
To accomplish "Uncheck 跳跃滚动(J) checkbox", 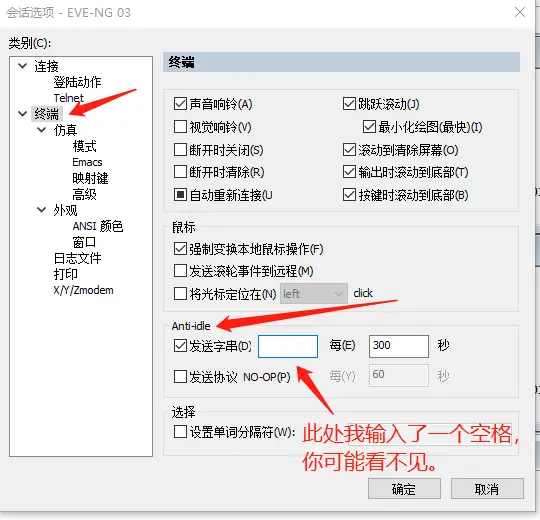I will [x=349, y=104].
